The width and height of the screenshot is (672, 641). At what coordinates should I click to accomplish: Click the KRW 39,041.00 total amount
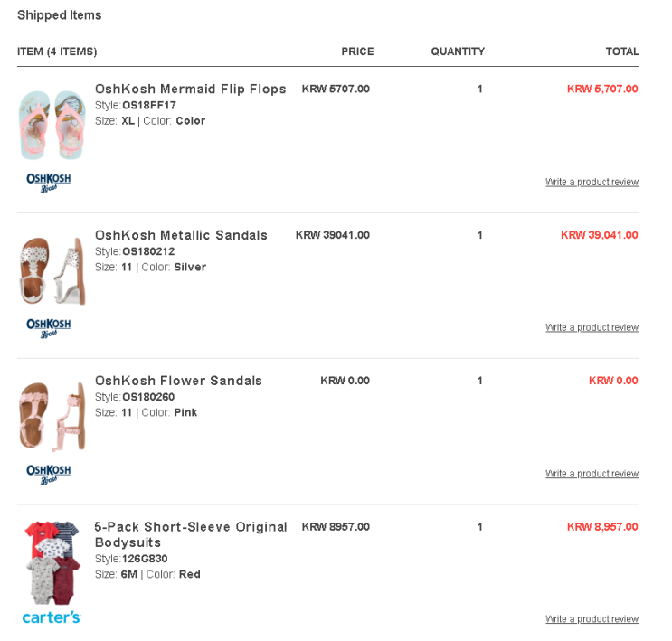599,235
